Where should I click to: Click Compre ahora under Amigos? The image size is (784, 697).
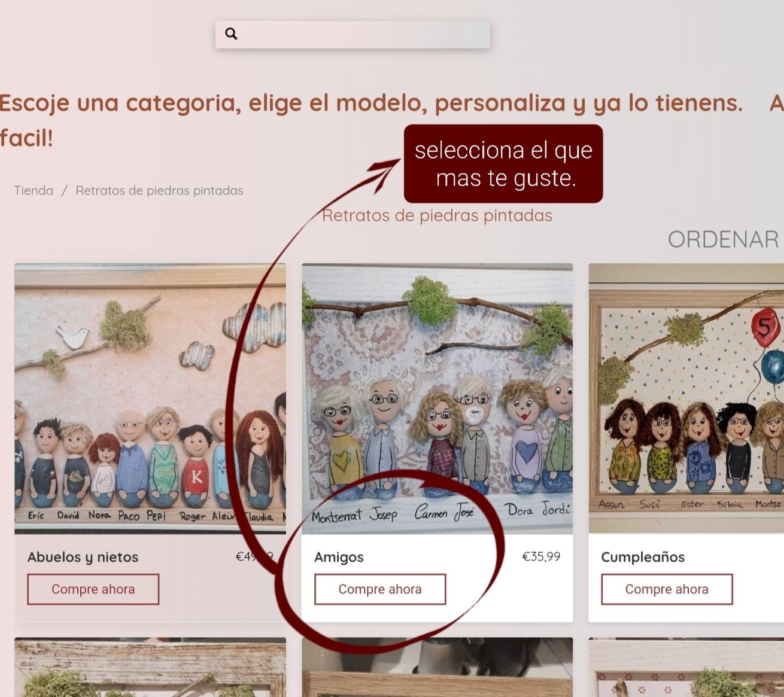pyautogui.click(x=380, y=589)
